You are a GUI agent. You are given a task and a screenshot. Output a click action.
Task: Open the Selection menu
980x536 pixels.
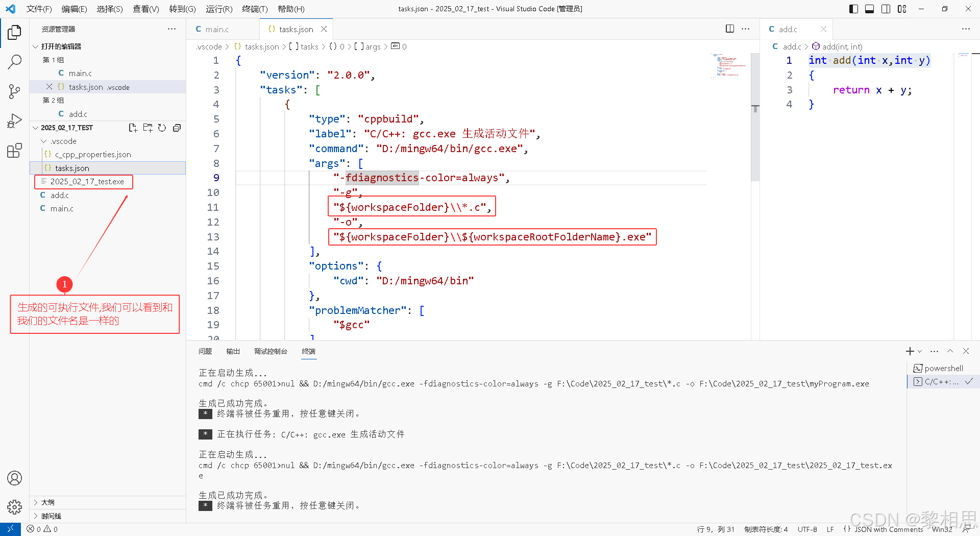point(110,9)
